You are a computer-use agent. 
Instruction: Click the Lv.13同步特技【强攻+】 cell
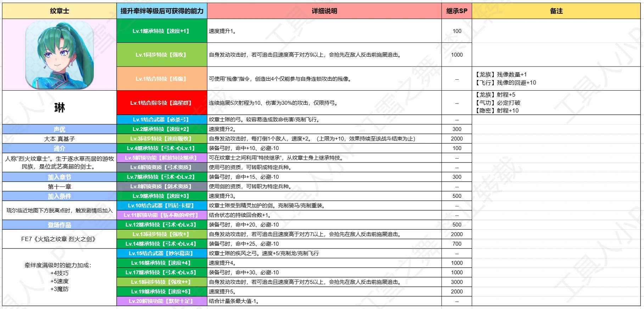(162, 234)
